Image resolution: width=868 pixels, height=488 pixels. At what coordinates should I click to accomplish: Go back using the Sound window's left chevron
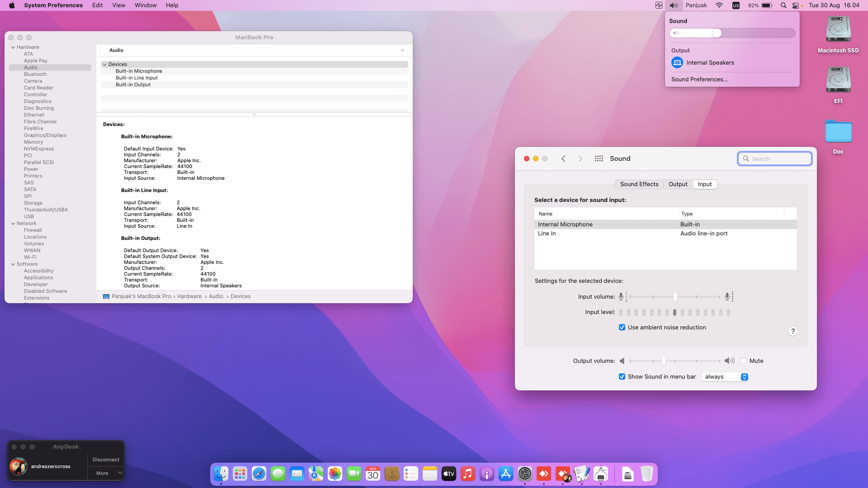[563, 159]
